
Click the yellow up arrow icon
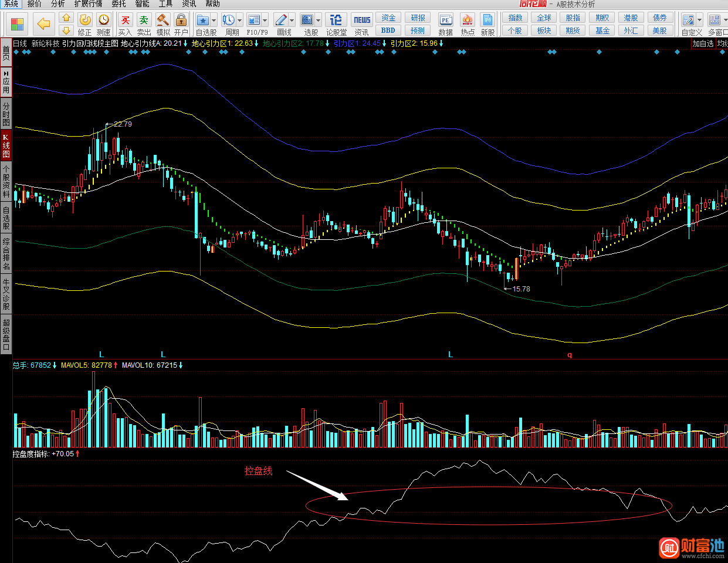(66, 18)
